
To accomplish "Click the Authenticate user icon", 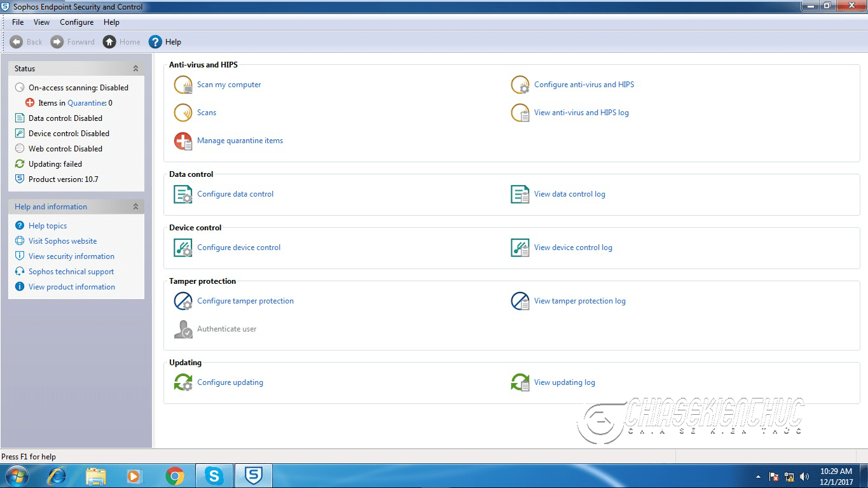I will tap(183, 329).
